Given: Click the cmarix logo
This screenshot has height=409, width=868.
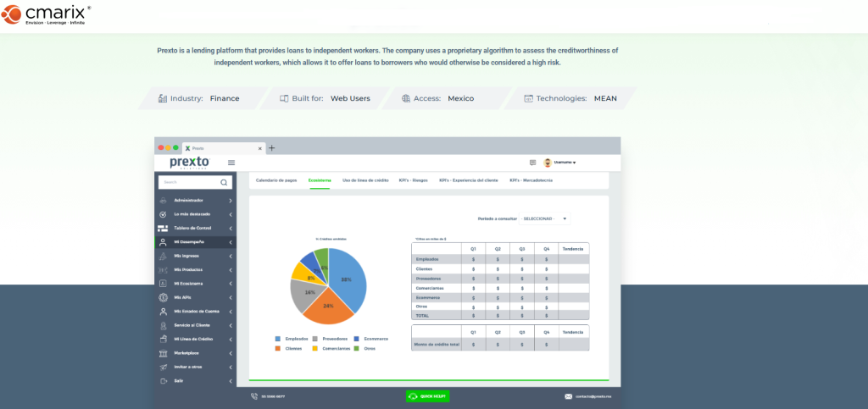Looking at the screenshot, I should pyautogui.click(x=46, y=15).
